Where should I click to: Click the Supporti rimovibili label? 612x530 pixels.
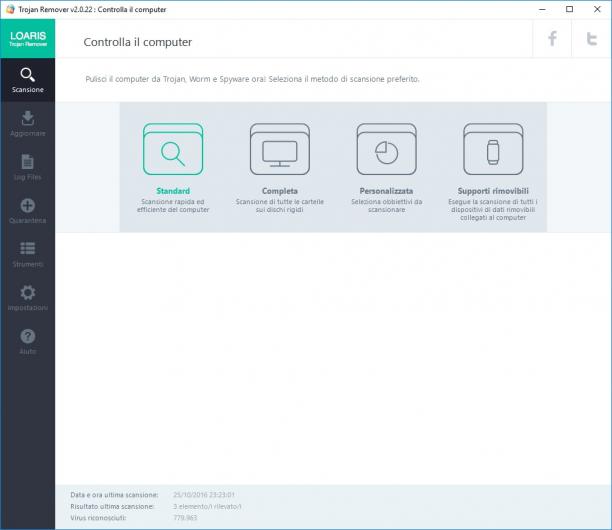(x=493, y=191)
